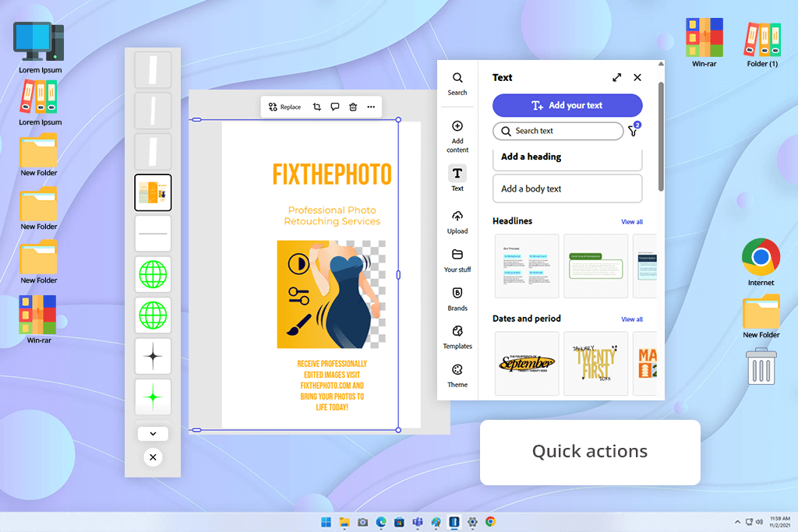Image resolution: width=798 pixels, height=532 pixels.
Task: Select the Text tool in sidebar
Action: 457,178
